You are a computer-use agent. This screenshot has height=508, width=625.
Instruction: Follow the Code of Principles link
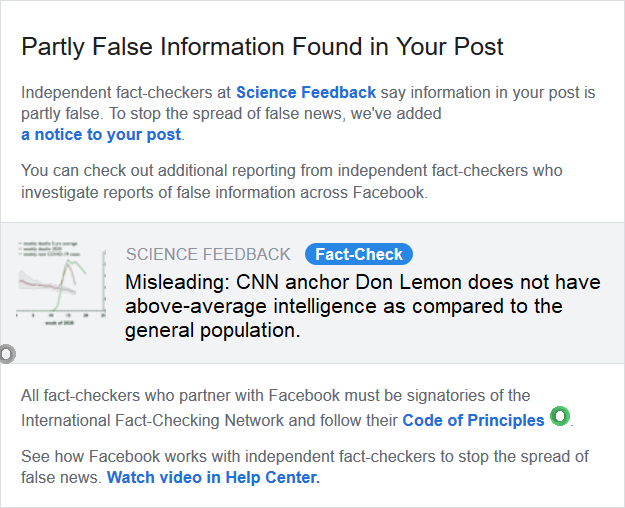pyautogui.click(x=473, y=420)
